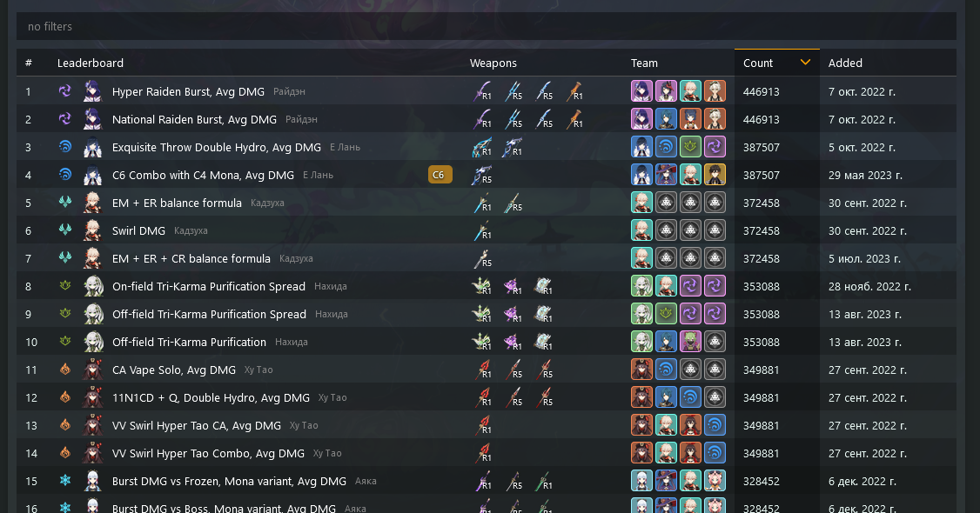Click first team member in Swirl DMG row
The height and width of the screenshot is (513, 980).
pos(641,230)
